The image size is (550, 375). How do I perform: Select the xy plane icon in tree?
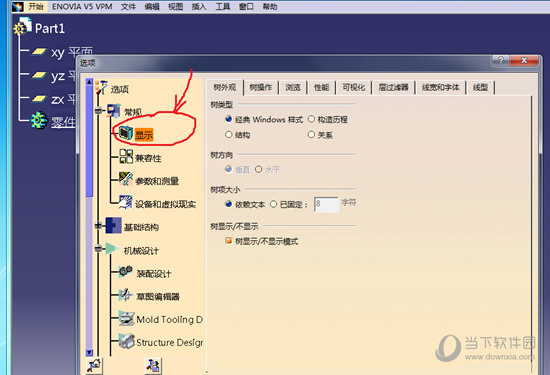(39, 52)
